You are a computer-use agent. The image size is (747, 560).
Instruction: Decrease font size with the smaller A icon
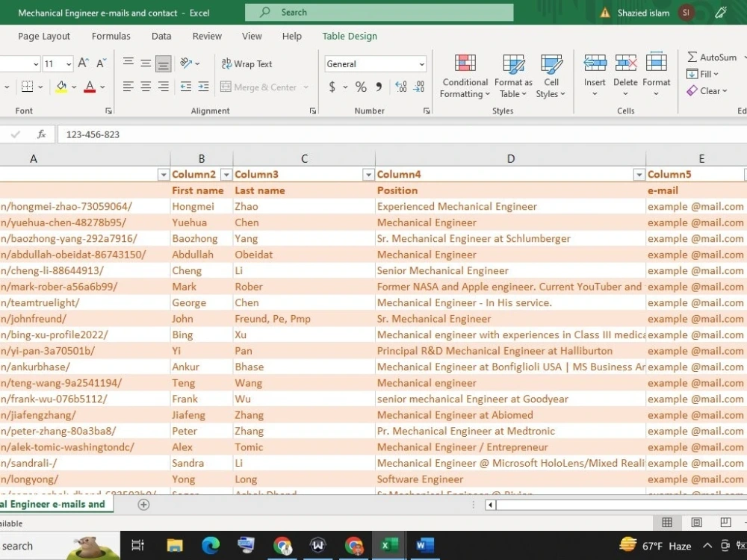click(x=101, y=63)
